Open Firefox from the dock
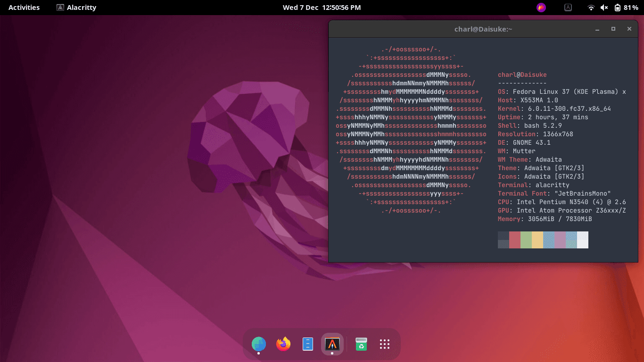 (x=283, y=344)
